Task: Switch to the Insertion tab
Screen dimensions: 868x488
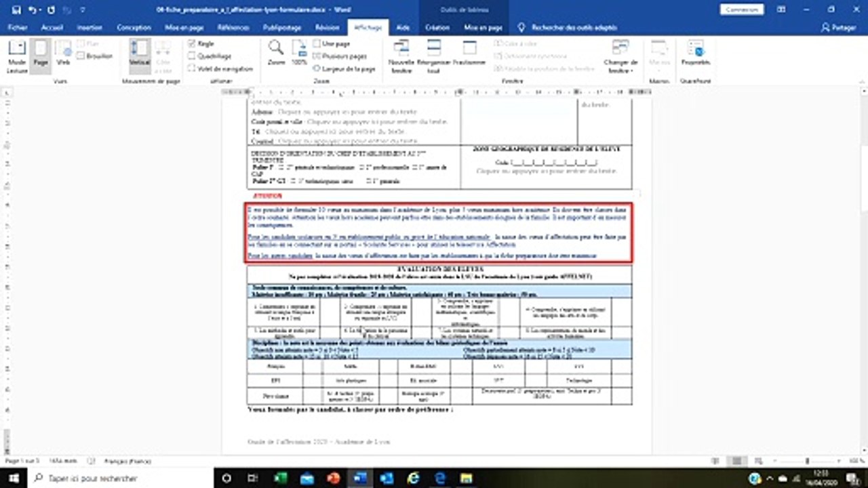Action: tap(90, 28)
